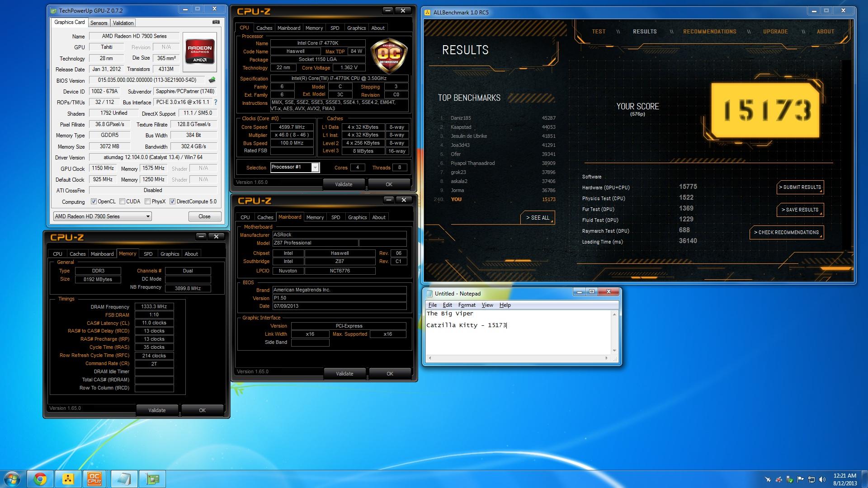Screen dimensions: 868x488
Task: Click the GPU-Z screenshot camera icon
Action: [216, 22]
